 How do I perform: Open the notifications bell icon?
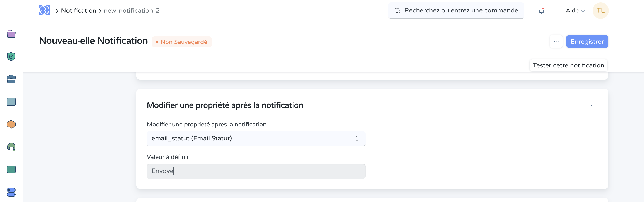click(x=541, y=10)
